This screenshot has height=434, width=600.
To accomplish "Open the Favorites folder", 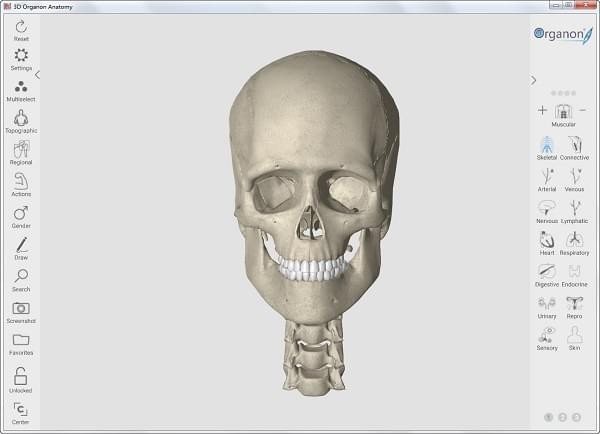I will coord(21,340).
